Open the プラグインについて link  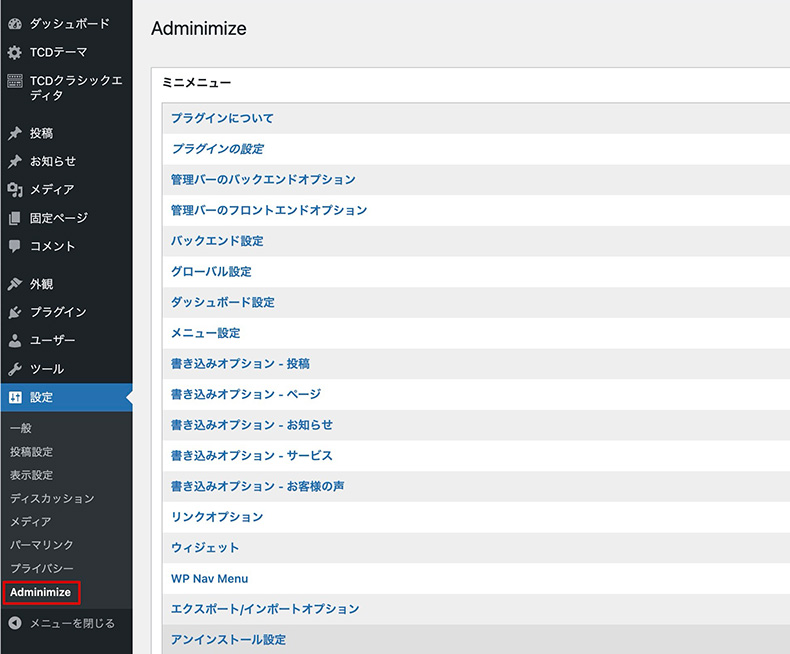click(x=222, y=118)
